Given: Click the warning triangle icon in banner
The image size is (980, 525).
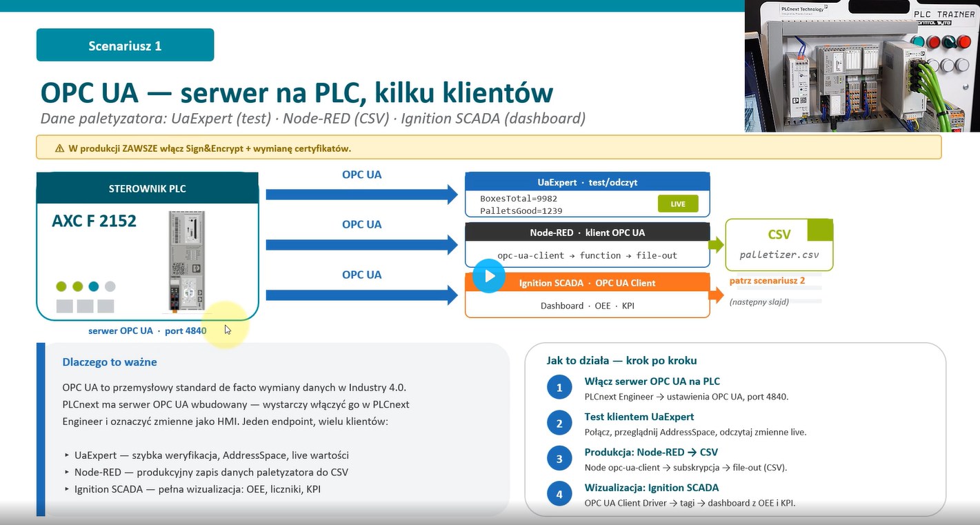Looking at the screenshot, I should [59, 148].
